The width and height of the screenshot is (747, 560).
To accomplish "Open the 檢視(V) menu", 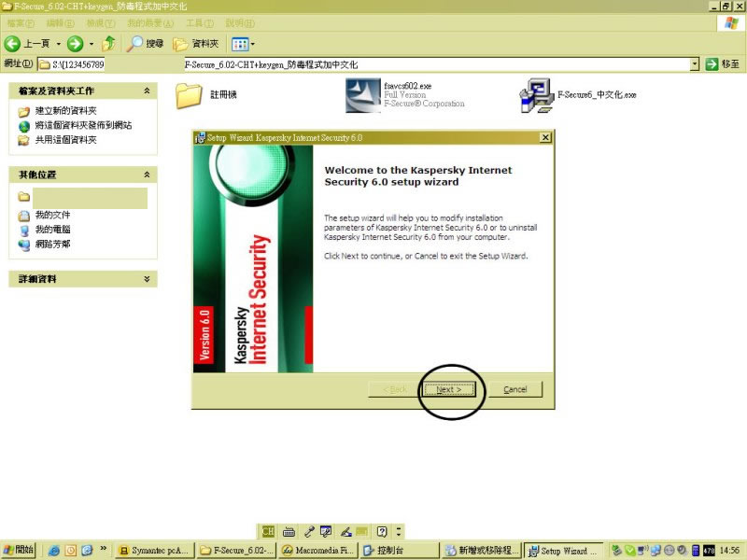I will pos(101,22).
